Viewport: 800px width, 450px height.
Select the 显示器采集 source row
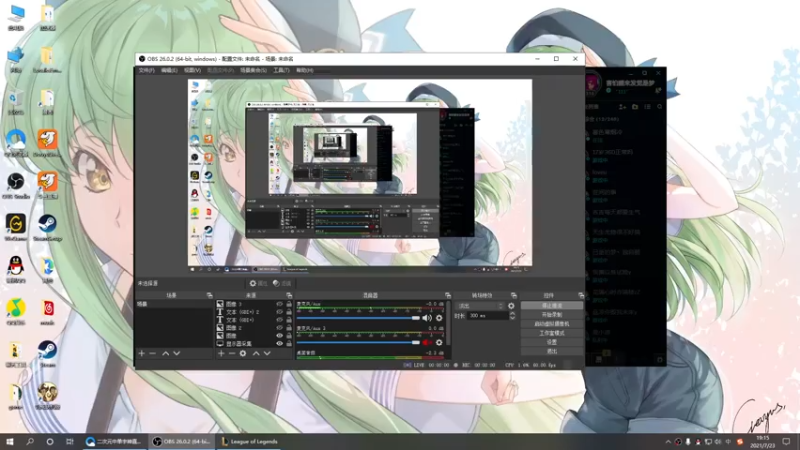point(254,343)
